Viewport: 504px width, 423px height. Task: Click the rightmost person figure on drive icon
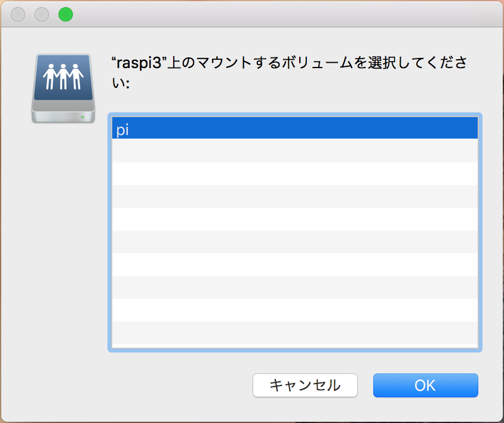(76, 76)
